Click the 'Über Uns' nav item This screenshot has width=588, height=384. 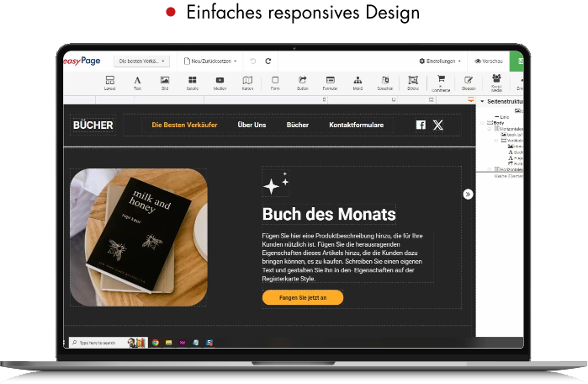click(x=252, y=125)
